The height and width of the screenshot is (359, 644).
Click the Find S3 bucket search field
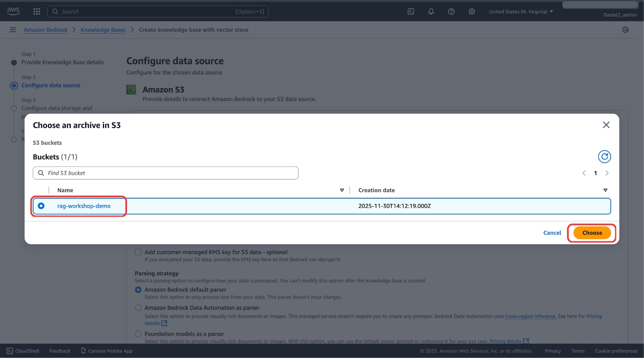pos(165,173)
